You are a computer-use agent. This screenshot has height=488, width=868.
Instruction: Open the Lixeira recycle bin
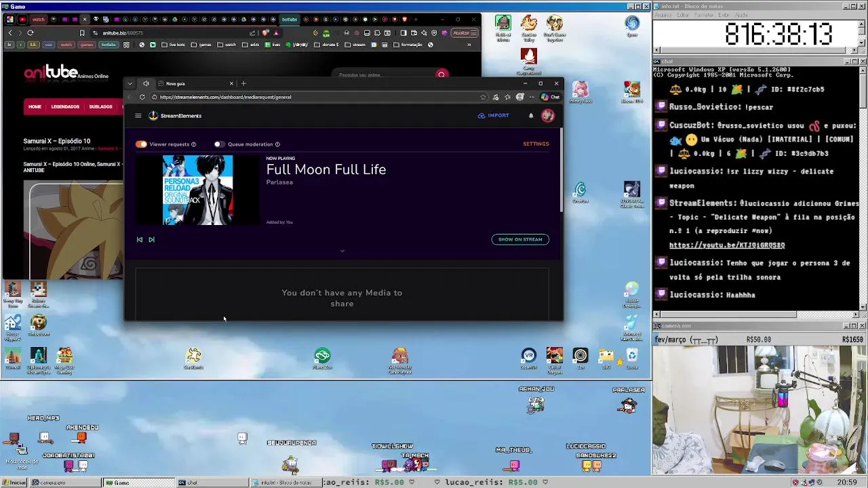(632, 359)
